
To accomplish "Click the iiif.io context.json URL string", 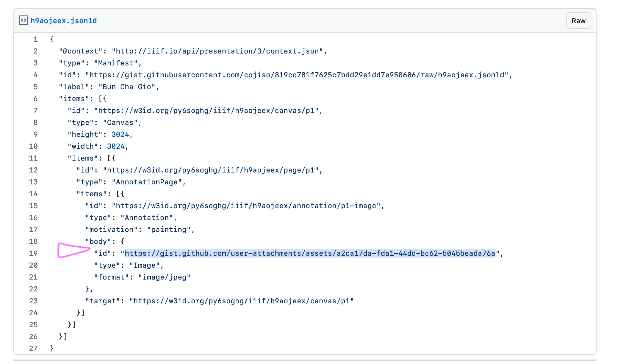I will pos(217,51).
